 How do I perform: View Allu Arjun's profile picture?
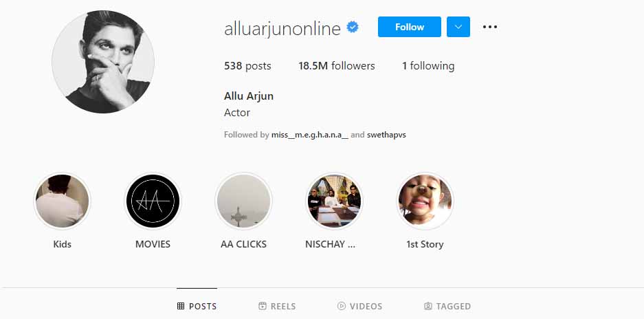pos(103,62)
